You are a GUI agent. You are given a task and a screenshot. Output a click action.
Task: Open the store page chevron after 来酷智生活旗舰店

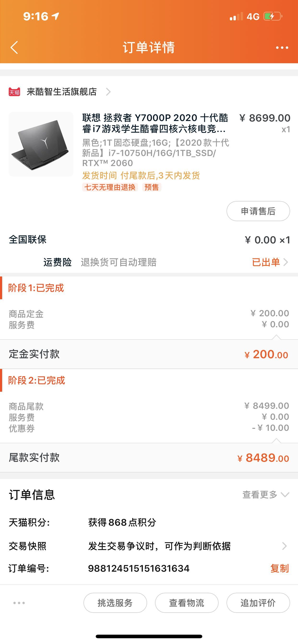pyautogui.click(x=108, y=92)
